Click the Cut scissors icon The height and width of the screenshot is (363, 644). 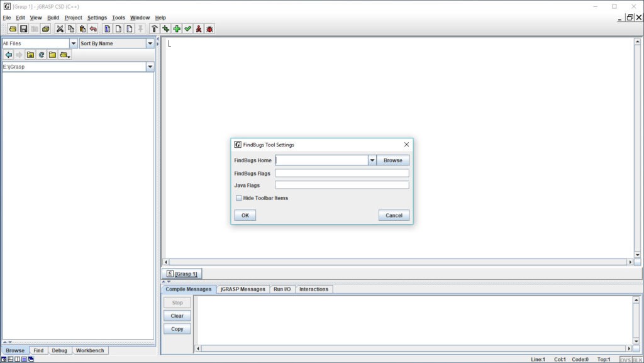click(x=60, y=29)
